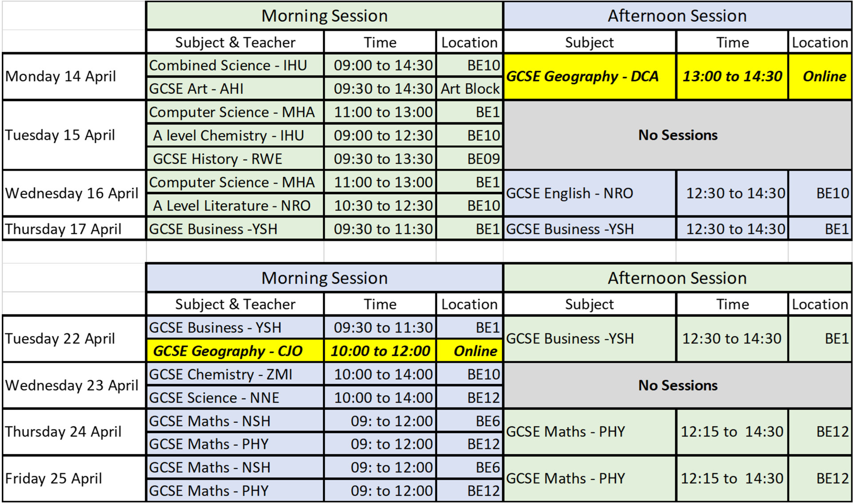The width and height of the screenshot is (853, 504).
Task: Click the GCSE Chemistry - ZMI cell
Action: [x=235, y=374]
